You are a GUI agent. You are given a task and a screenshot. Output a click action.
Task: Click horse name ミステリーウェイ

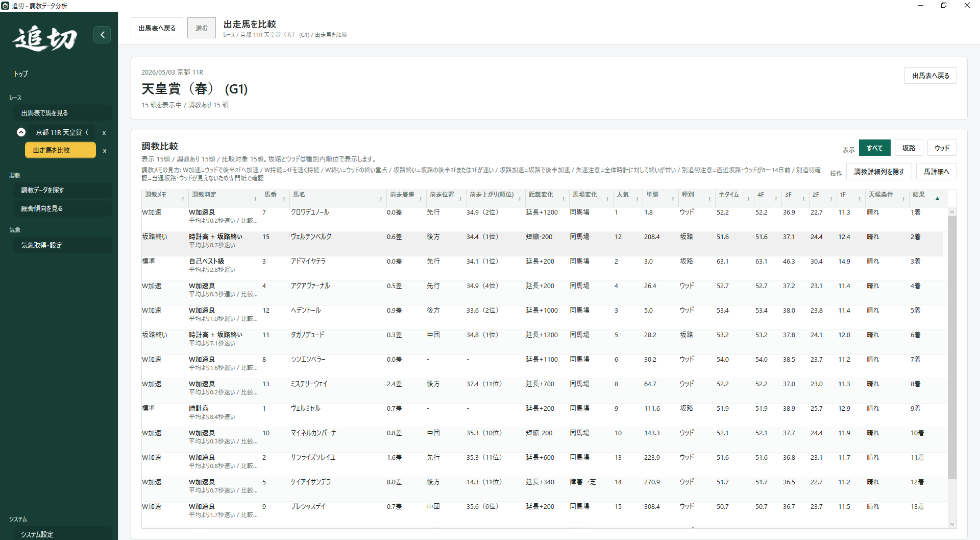click(x=309, y=384)
